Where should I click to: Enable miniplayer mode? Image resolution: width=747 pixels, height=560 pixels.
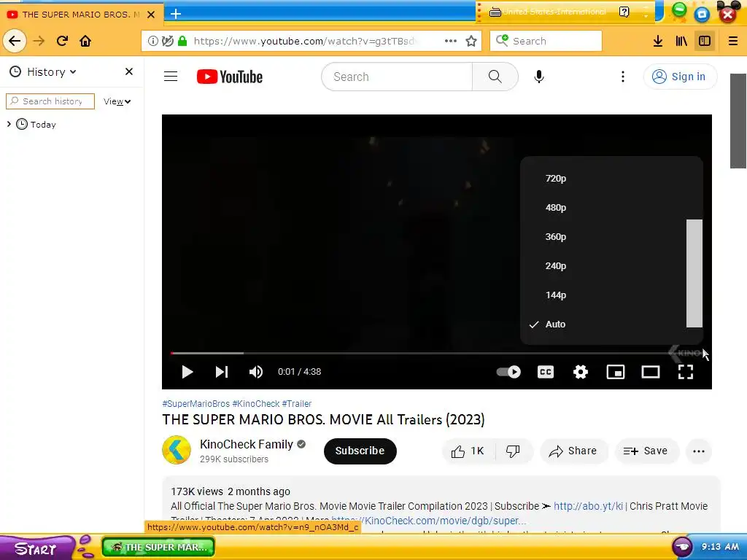[x=616, y=372]
